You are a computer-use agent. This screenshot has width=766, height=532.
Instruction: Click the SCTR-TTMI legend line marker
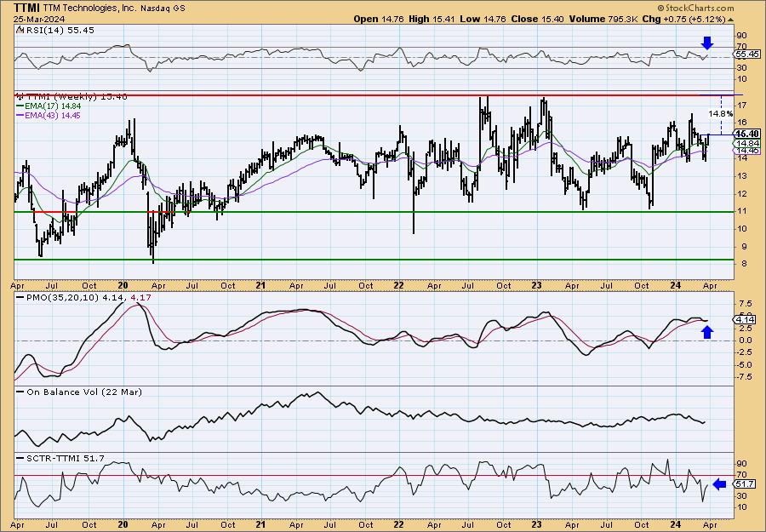20,458
